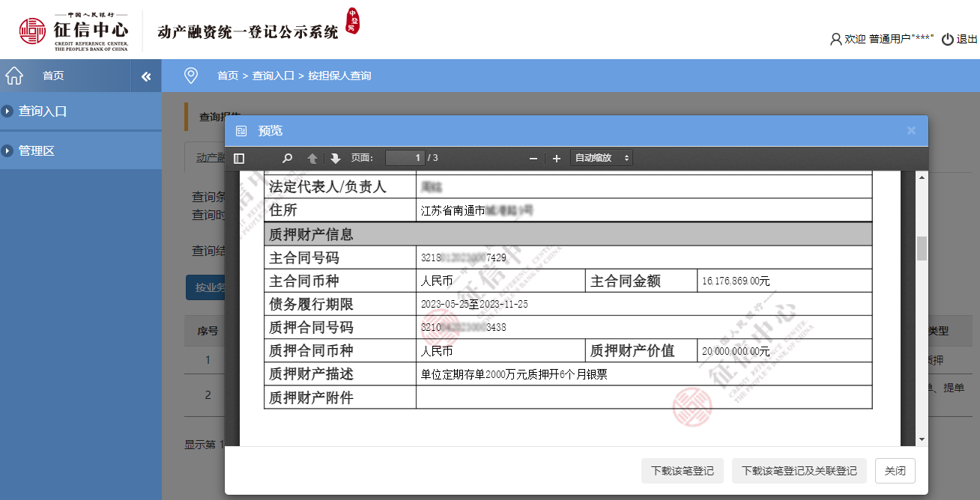Click the page number input field
980x500 pixels.
point(405,158)
